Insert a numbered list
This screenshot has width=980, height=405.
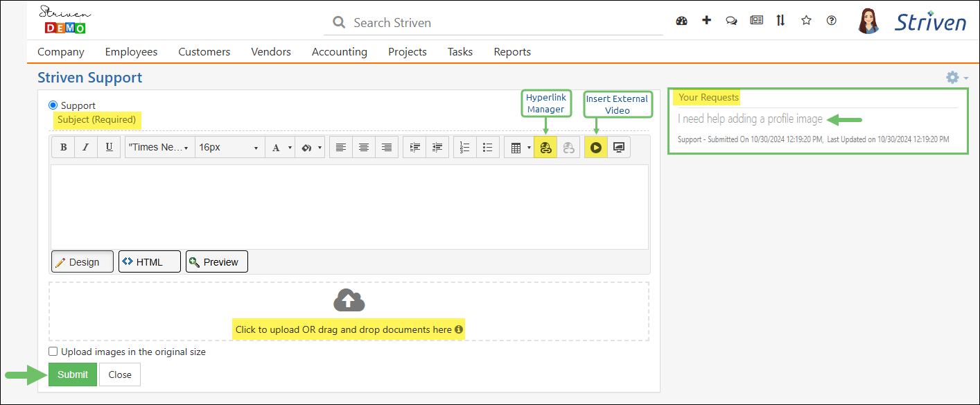coord(465,148)
